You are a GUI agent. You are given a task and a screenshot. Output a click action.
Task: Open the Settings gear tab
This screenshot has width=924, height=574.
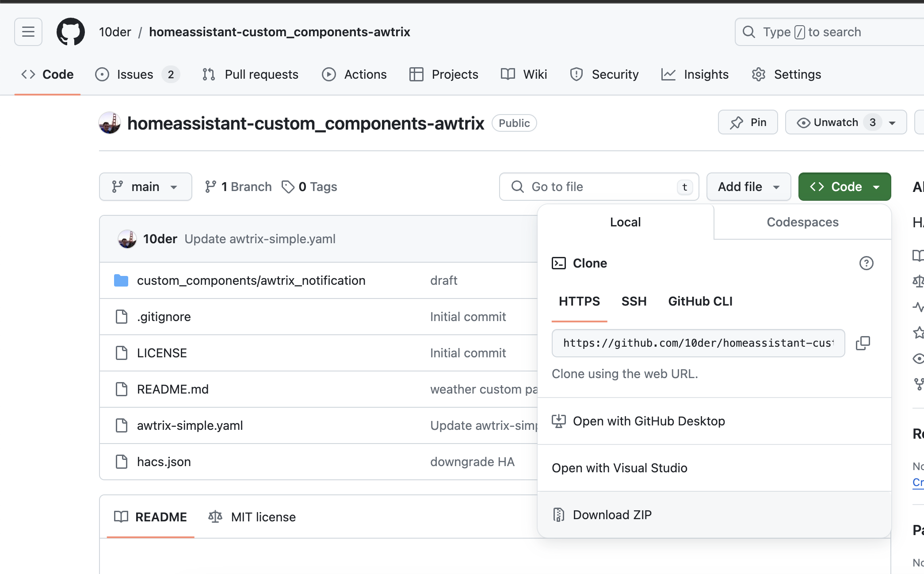pos(787,74)
